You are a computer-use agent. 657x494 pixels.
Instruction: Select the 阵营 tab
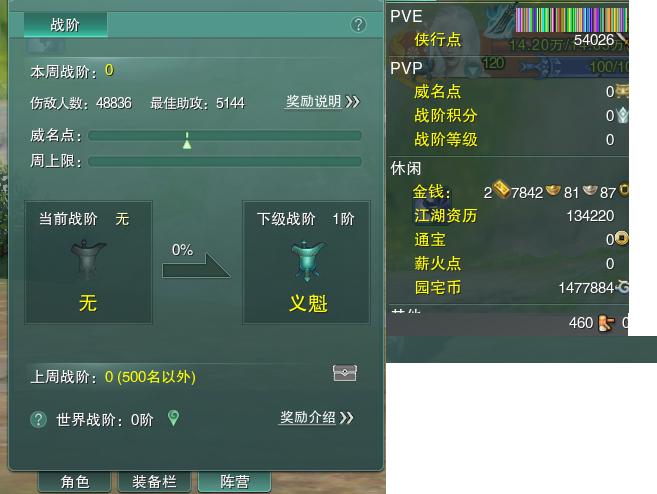coord(235,482)
